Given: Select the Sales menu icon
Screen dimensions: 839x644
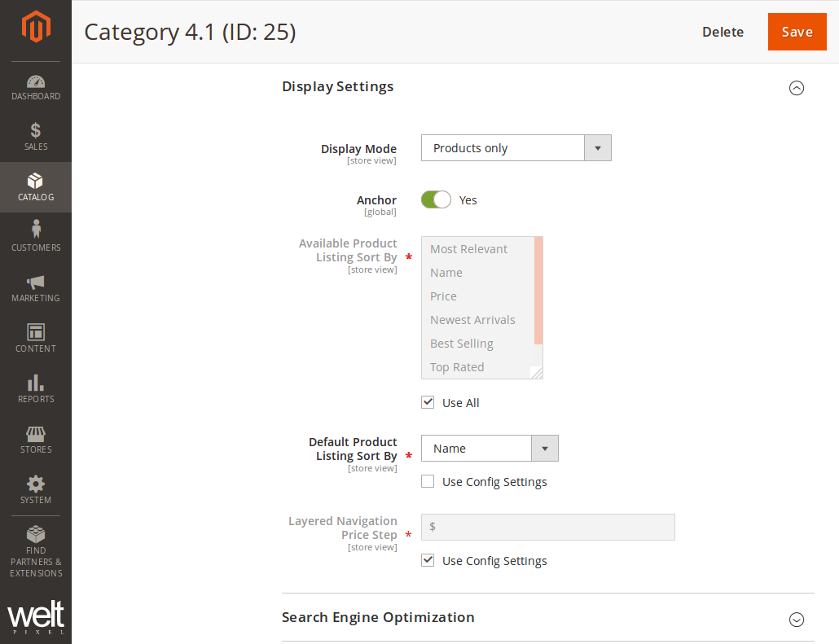Looking at the screenshot, I should click(36, 137).
